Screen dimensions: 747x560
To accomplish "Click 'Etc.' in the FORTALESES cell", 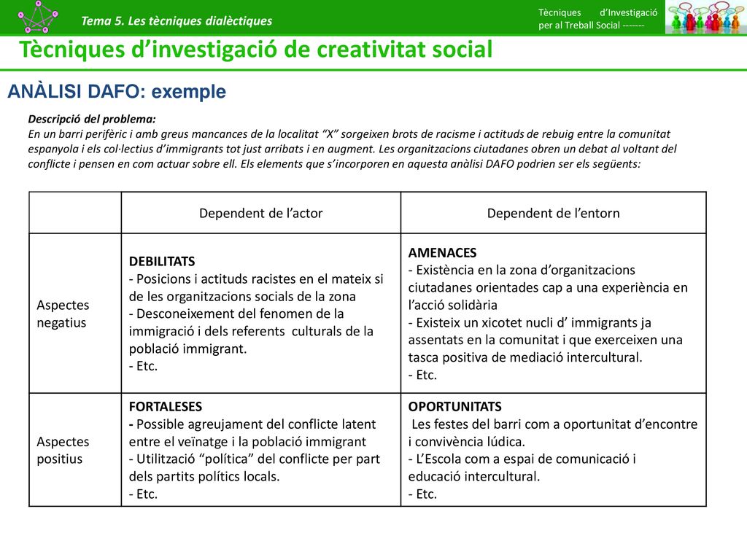I will coord(147,494).
